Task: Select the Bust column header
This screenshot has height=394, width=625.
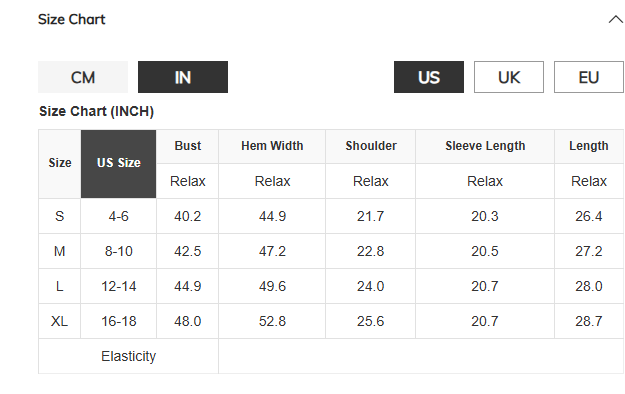Action: 187,146
